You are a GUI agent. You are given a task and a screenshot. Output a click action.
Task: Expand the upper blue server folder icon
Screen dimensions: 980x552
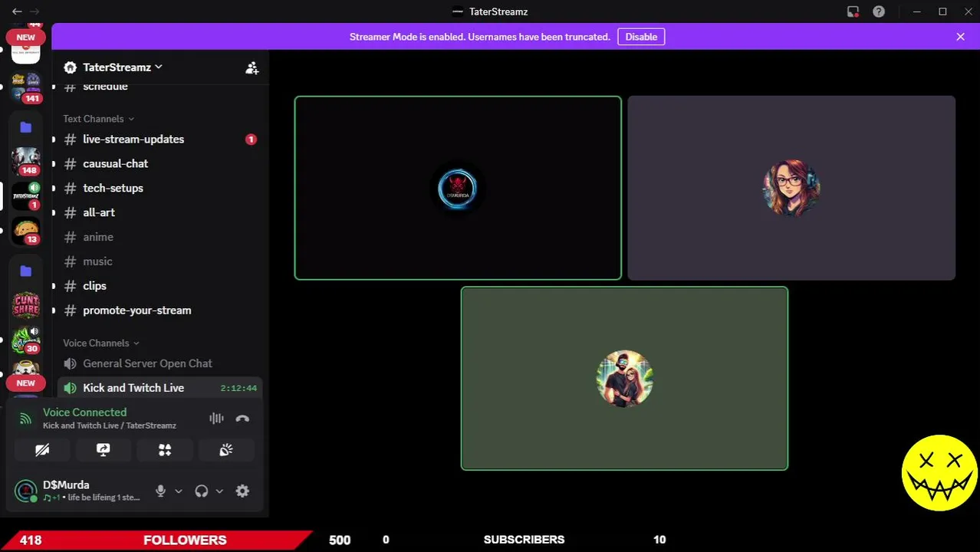tap(26, 127)
